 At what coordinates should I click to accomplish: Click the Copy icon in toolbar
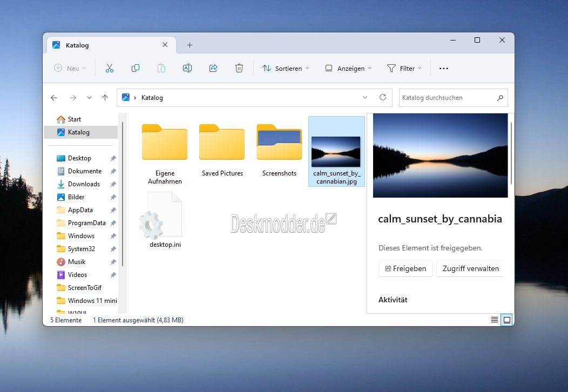[x=136, y=68]
